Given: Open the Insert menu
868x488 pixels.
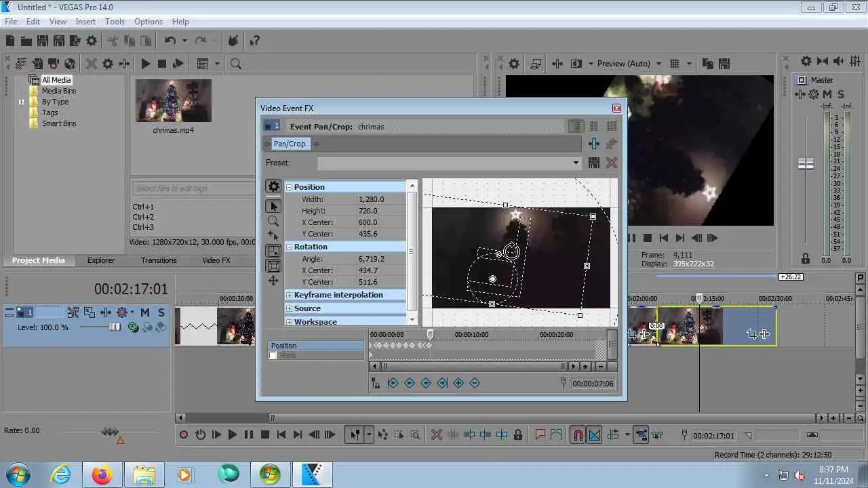Looking at the screenshot, I should pos(85,22).
